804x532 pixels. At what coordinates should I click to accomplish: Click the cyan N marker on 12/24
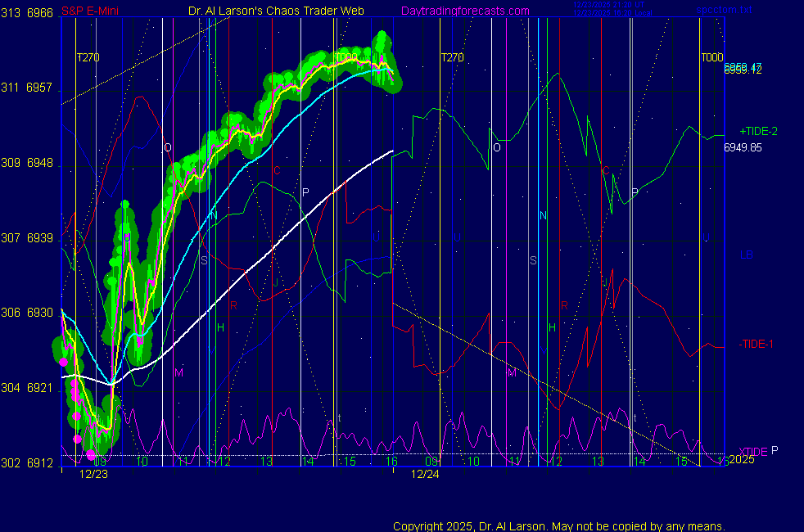543,215
